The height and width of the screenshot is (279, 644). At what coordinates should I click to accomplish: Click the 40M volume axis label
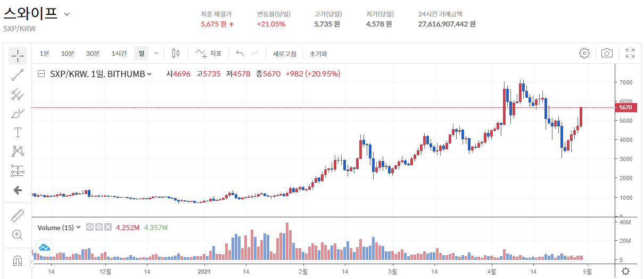pos(625,222)
